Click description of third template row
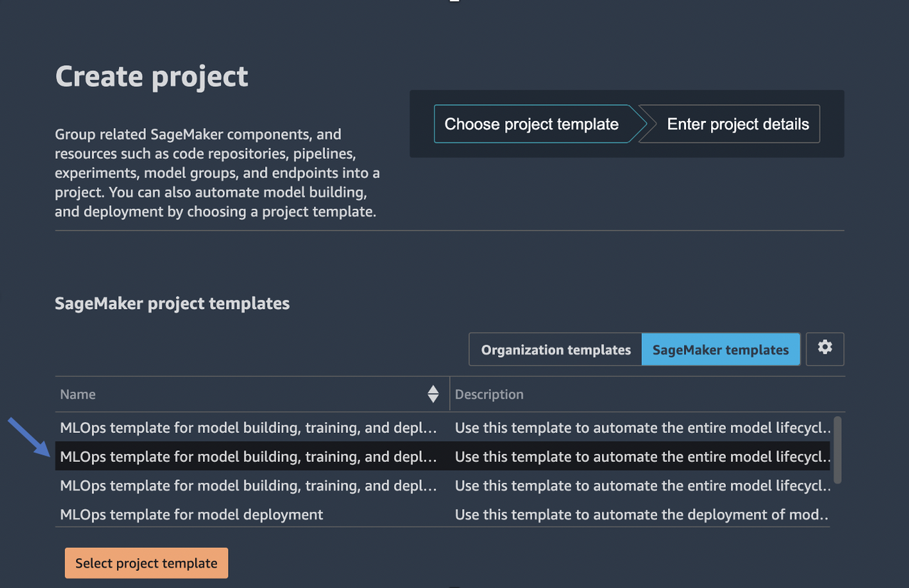The image size is (909, 588). pyautogui.click(x=643, y=485)
